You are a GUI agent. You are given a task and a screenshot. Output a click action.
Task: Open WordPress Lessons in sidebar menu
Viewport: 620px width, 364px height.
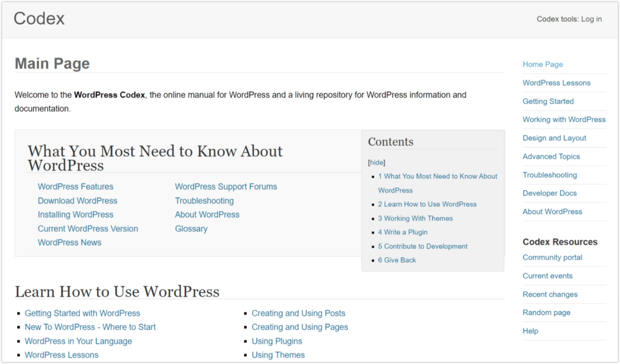(556, 83)
